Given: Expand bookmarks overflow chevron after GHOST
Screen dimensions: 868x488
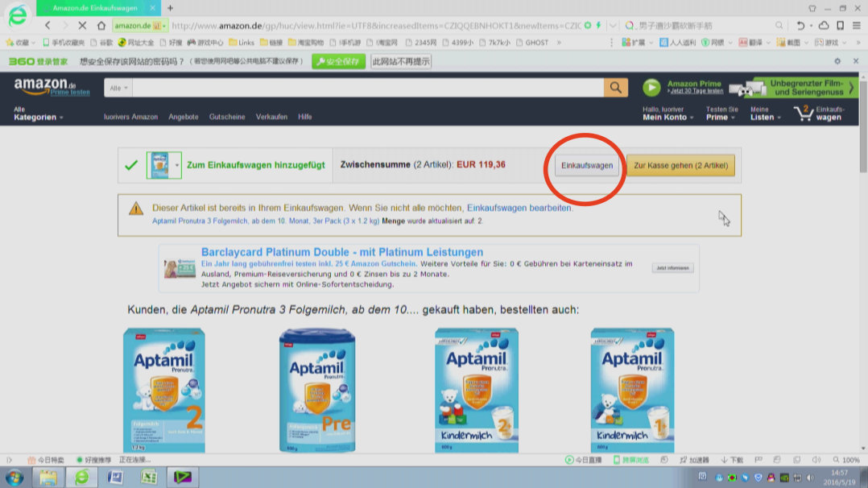Looking at the screenshot, I should (559, 43).
